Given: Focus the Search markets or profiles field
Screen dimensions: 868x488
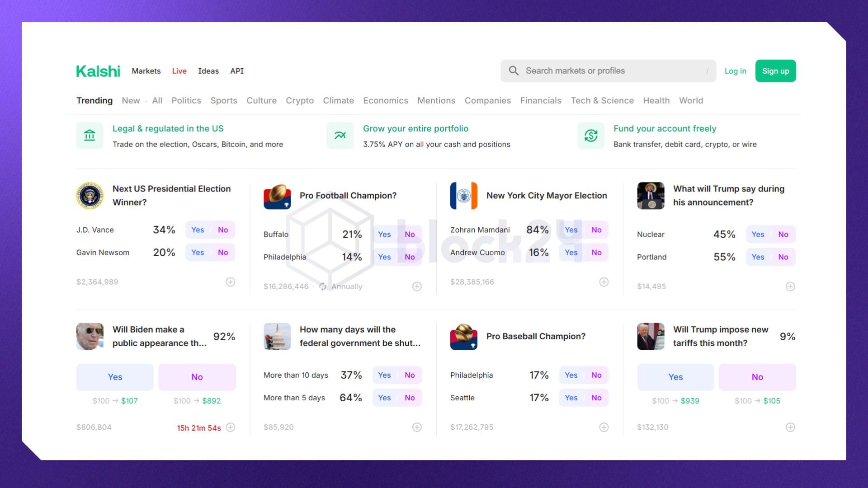Looking at the screenshot, I should pyautogui.click(x=610, y=71).
